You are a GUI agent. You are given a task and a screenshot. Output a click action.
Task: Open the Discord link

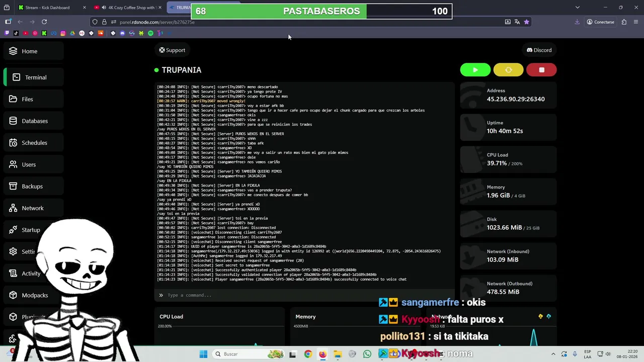point(539,50)
